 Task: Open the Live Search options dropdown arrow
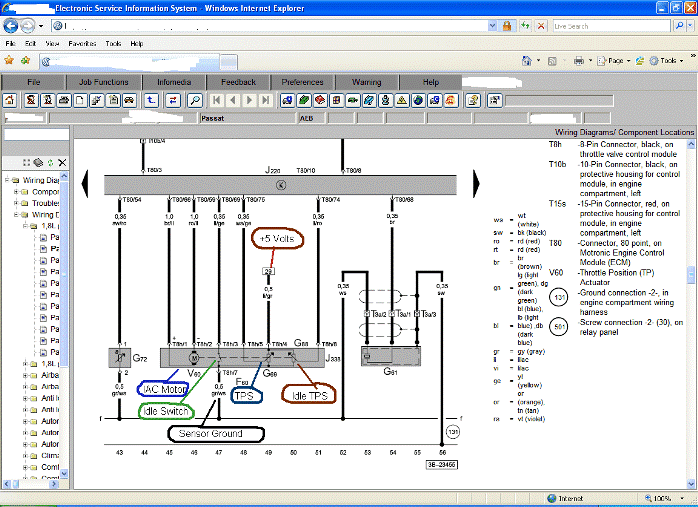[x=690, y=26]
